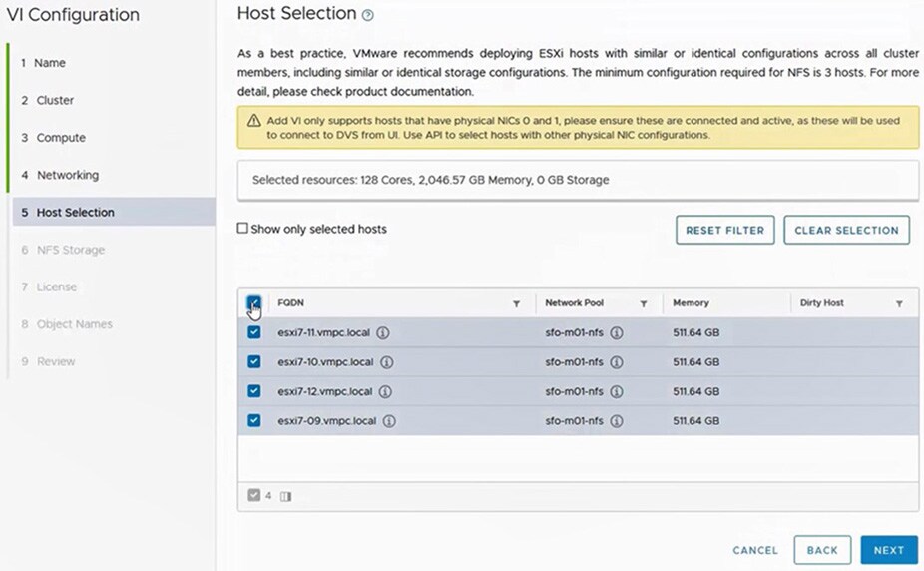Uncheck the esxi7-12.vmpc.local host checkbox

(x=253, y=391)
